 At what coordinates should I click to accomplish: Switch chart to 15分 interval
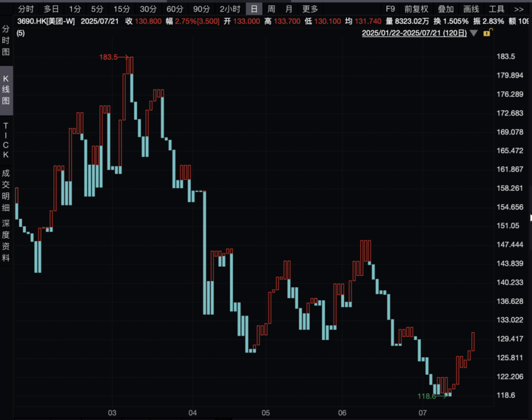pos(122,9)
